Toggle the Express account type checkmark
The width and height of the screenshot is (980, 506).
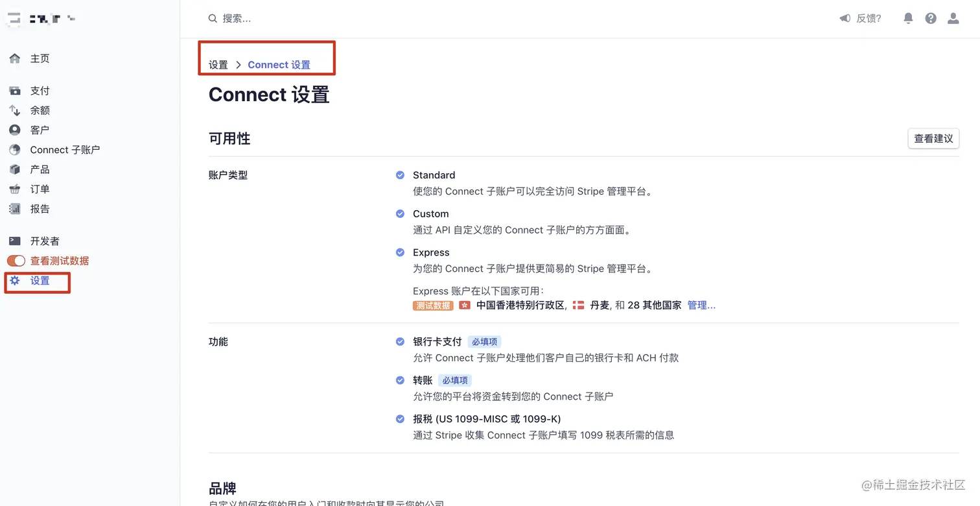pyautogui.click(x=400, y=252)
